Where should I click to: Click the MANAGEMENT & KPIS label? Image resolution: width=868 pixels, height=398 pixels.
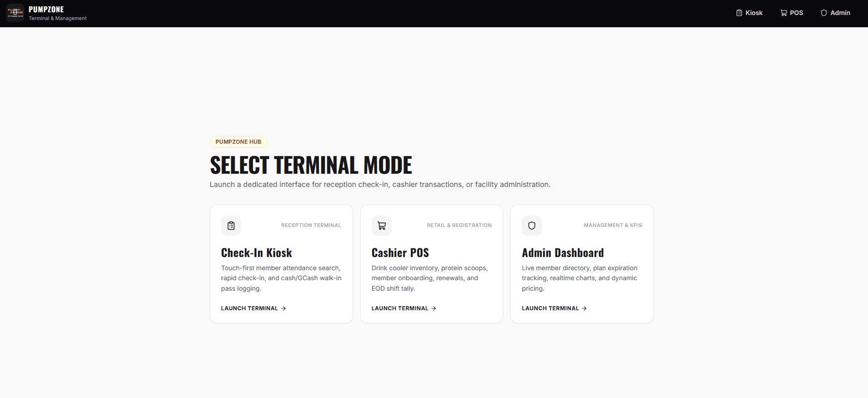[613, 226]
